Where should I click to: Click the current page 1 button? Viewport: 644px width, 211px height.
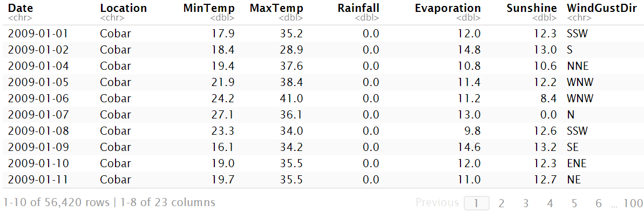pyautogui.click(x=477, y=203)
